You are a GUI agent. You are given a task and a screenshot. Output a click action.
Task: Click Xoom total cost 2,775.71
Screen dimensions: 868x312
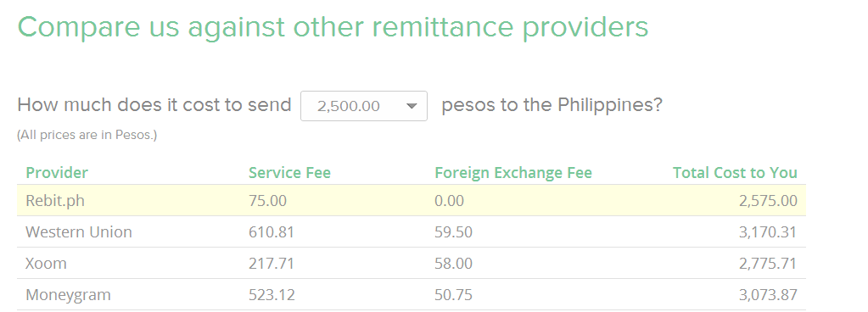tap(769, 264)
